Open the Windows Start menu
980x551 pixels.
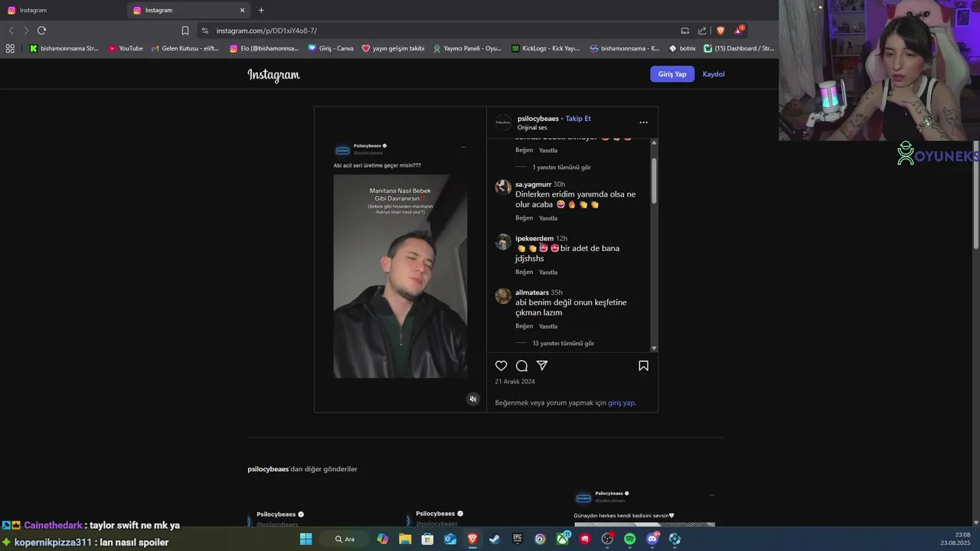click(305, 539)
